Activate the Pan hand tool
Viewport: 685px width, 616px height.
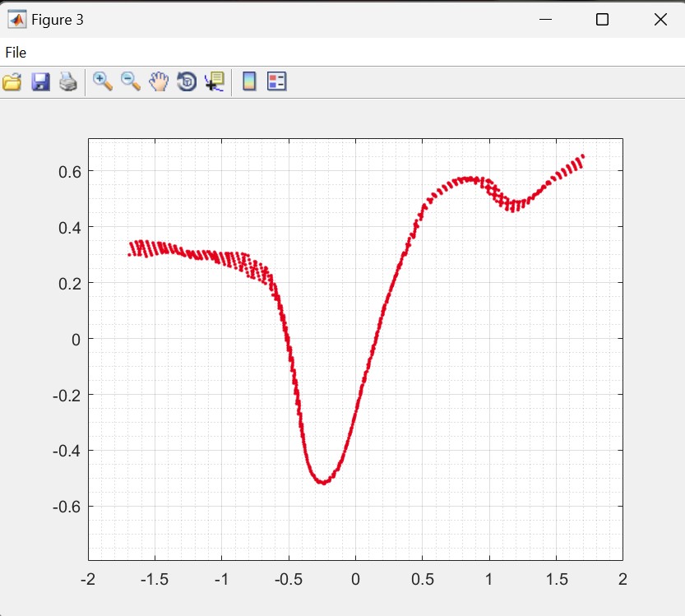[x=159, y=81]
